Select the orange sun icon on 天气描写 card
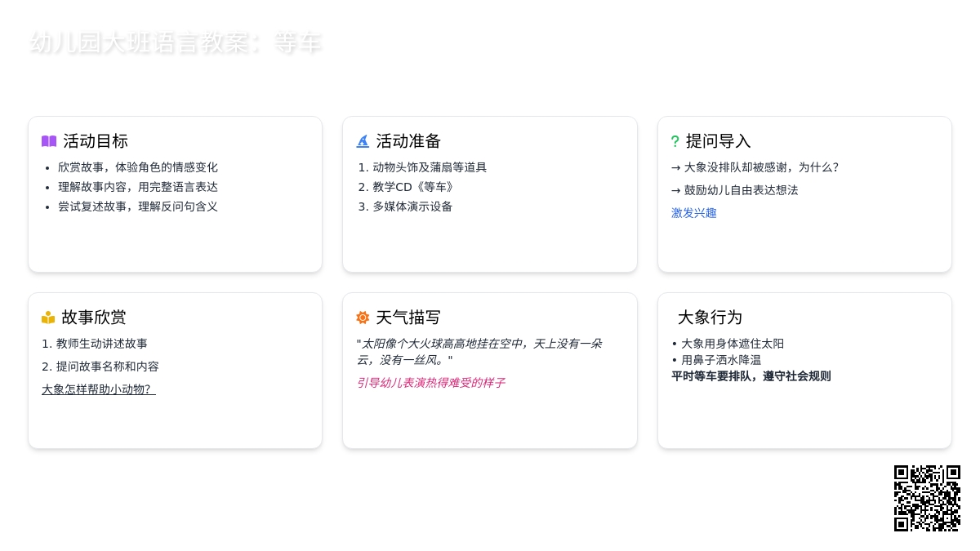Screen dimensions: 980x551 click(x=363, y=317)
